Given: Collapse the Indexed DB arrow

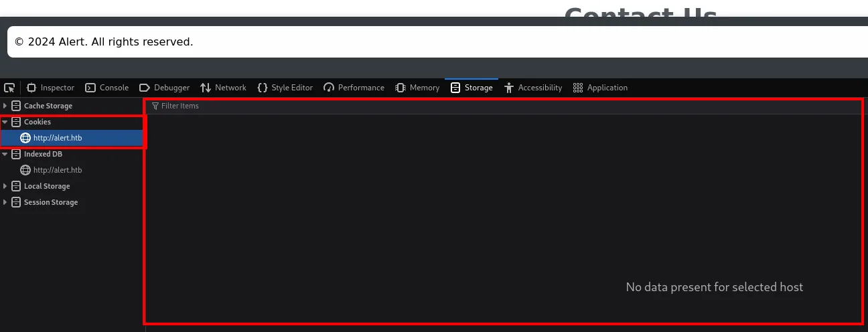Looking at the screenshot, I should (x=5, y=154).
